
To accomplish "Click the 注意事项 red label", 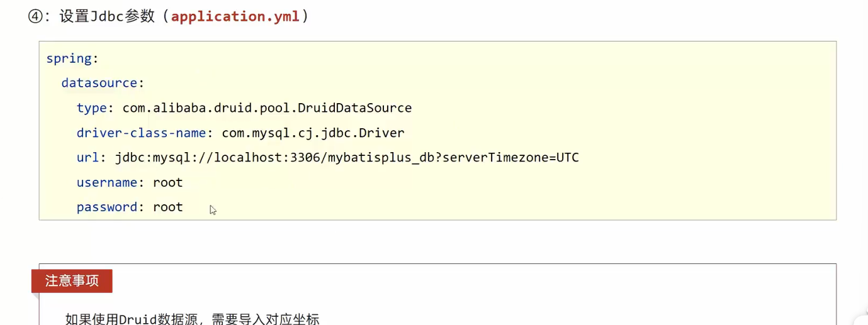I will [72, 281].
